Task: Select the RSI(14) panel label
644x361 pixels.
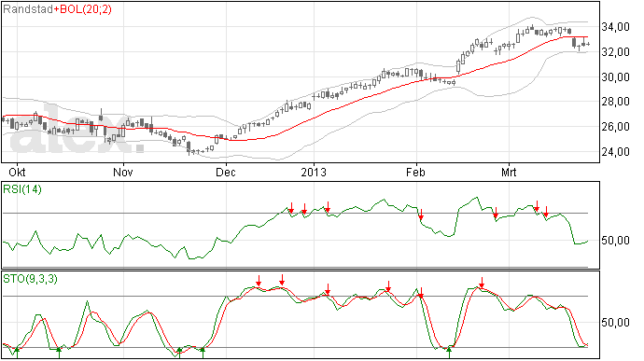Action: (x=22, y=189)
